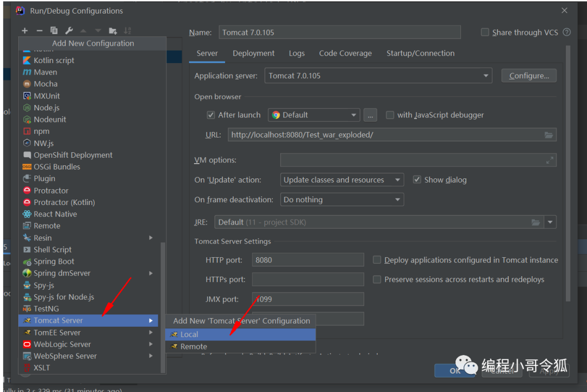587x392 pixels.
Task: Expand TomEE Server submenu
Action: coord(151,333)
